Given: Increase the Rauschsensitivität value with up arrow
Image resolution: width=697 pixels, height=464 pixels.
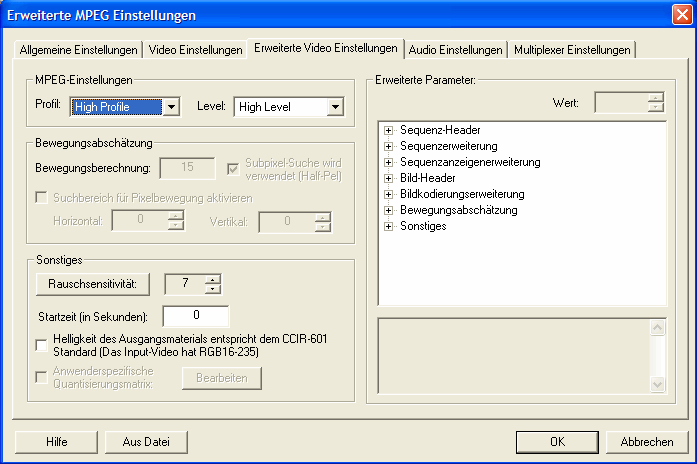Looking at the screenshot, I should click(x=212, y=280).
